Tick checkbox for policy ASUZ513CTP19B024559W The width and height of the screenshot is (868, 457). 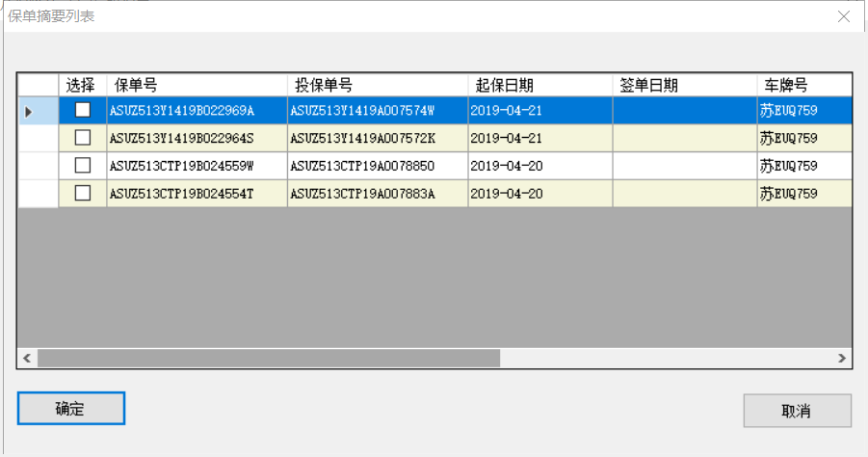pyautogui.click(x=83, y=165)
